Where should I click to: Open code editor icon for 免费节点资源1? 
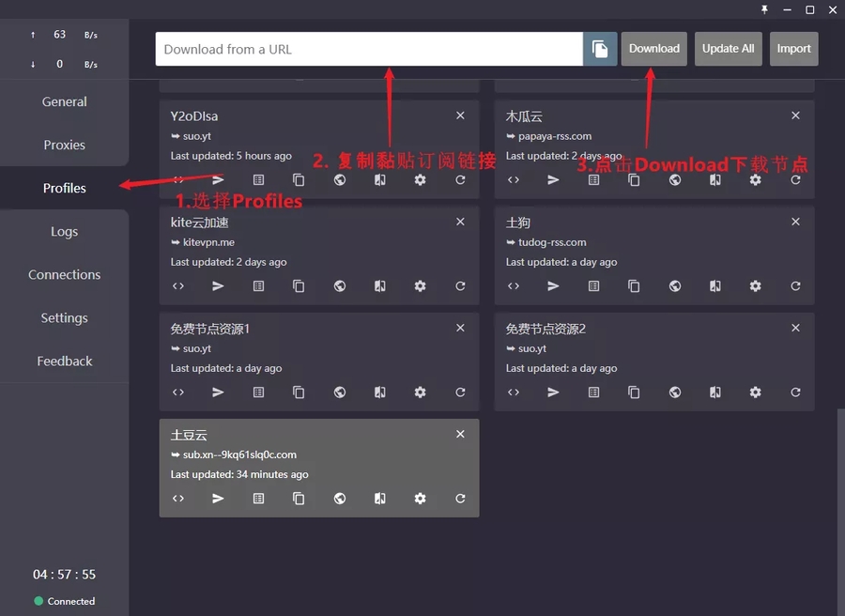click(178, 393)
